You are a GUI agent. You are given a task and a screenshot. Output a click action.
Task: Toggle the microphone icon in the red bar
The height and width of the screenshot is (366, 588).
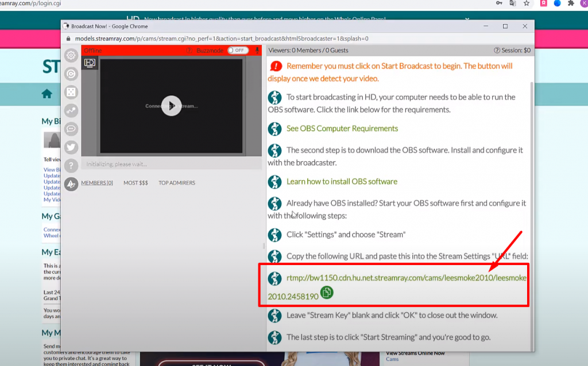(x=257, y=50)
